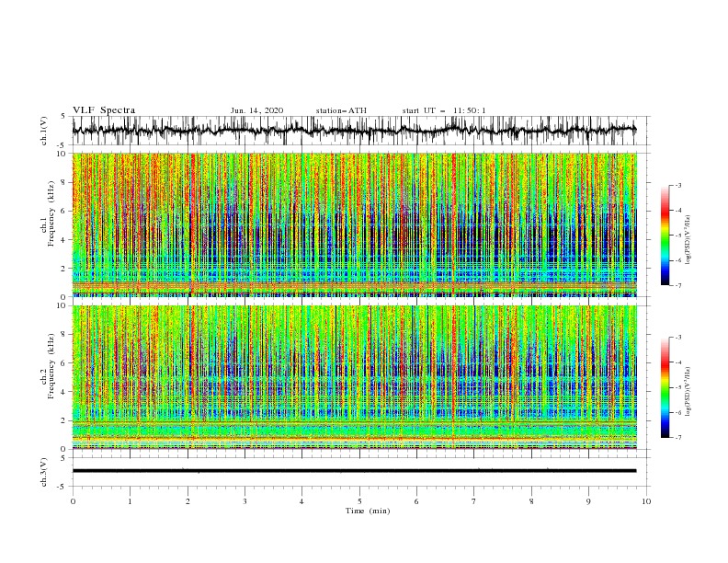Click time axis tick label "8"
This screenshot has width=728, height=563.
pos(531,501)
